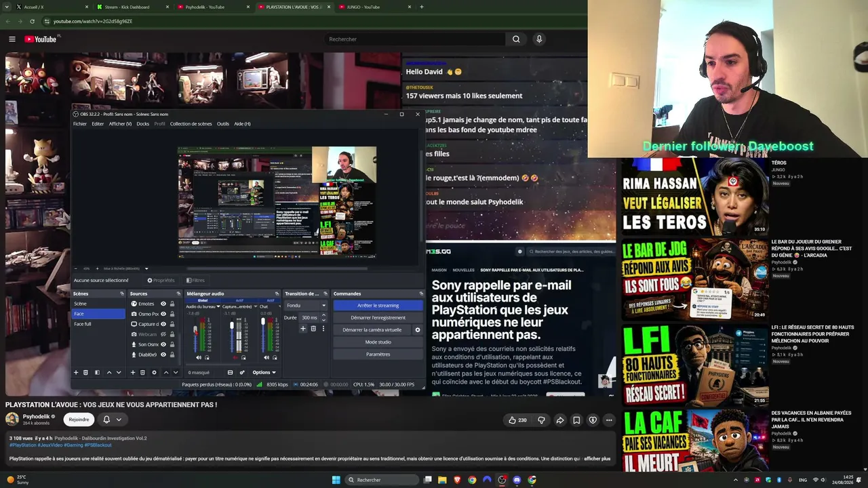Add a new source in Sources dock
The width and height of the screenshot is (868, 488).
pyautogui.click(x=133, y=372)
